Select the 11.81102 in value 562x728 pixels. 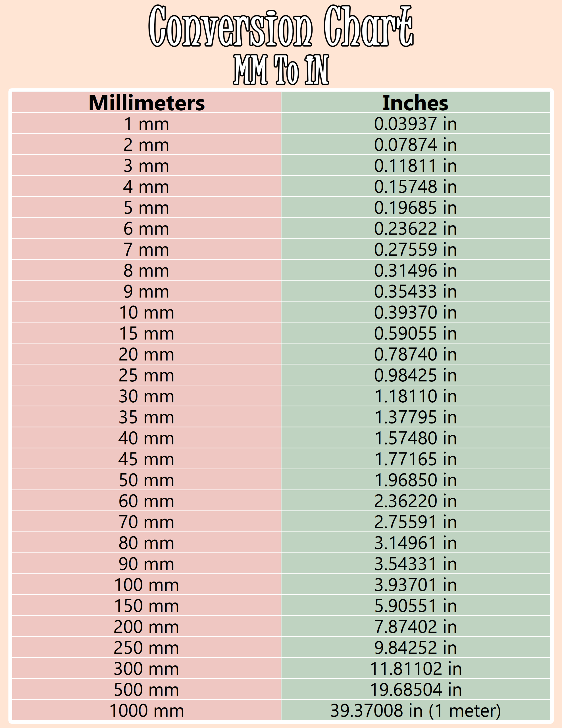coord(416,669)
